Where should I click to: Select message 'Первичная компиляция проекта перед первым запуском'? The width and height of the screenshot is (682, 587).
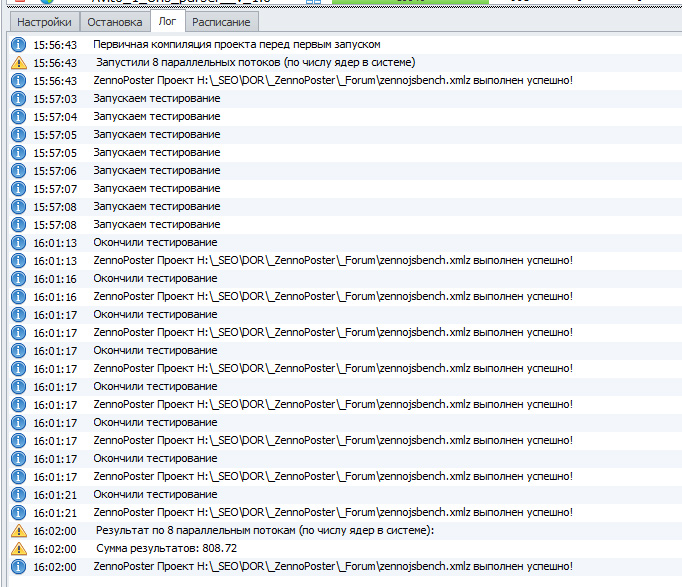(x=237, y=44)
